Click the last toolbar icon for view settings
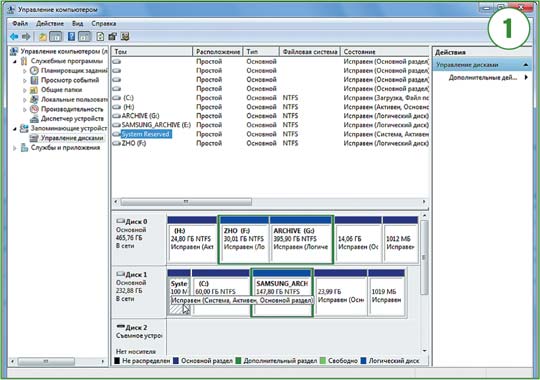 click(x=125, y=37)
